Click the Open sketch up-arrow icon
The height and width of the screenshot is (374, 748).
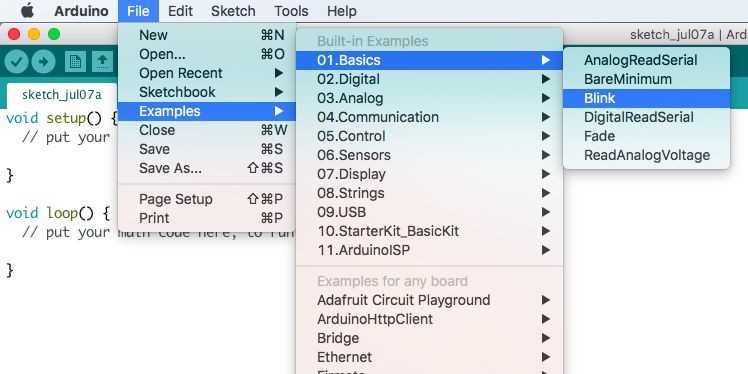tap(102, 62)
